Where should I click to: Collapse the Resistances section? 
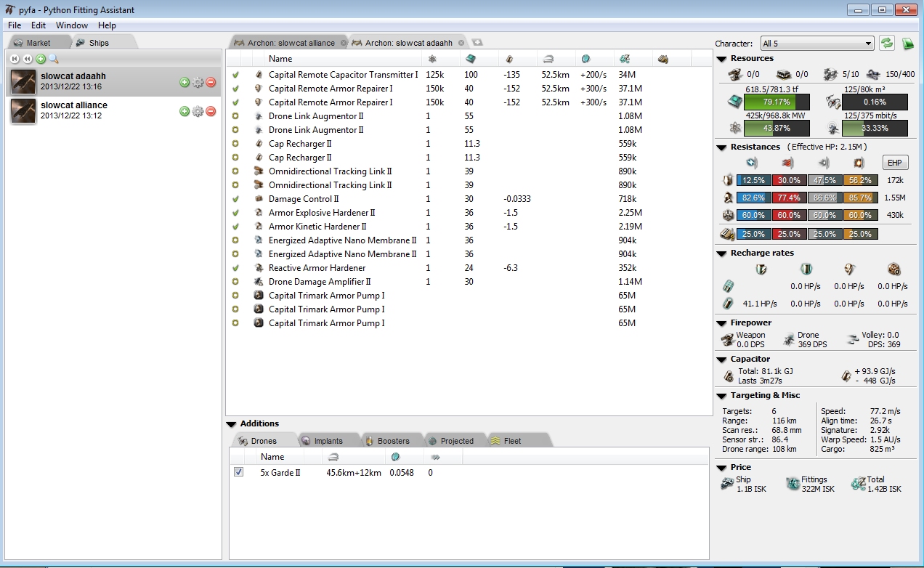(x=721, y=147)
